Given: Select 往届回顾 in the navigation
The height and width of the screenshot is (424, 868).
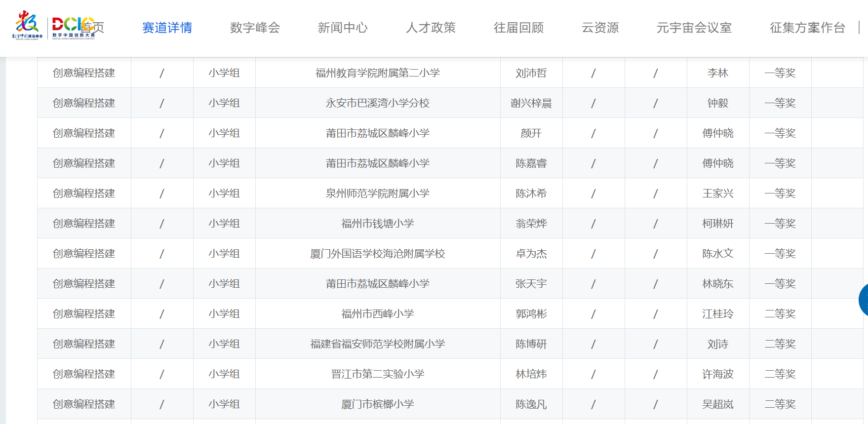Looking at the screenshot, I should 518,28.
